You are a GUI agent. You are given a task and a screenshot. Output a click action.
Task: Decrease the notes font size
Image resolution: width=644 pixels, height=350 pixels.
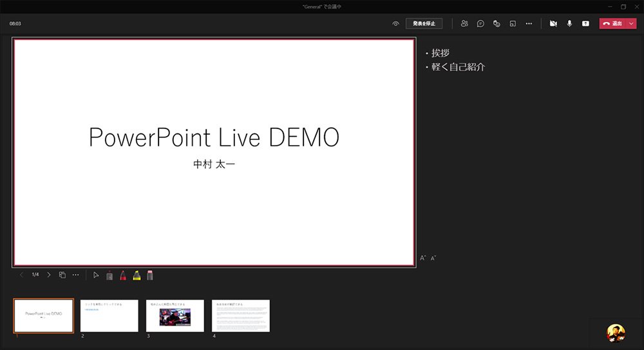(x=433, y=258)
